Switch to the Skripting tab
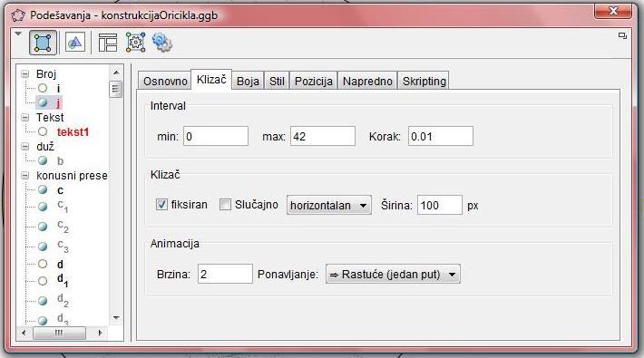Image resolution: width=644 pixels, height=358 pixels. tap(424, 81)
